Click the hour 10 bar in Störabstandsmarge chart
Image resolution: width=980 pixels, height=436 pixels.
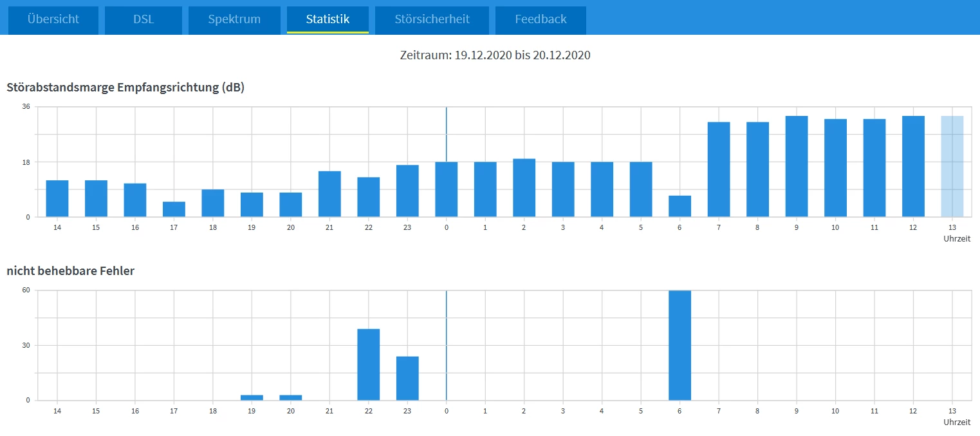[835, 168]
